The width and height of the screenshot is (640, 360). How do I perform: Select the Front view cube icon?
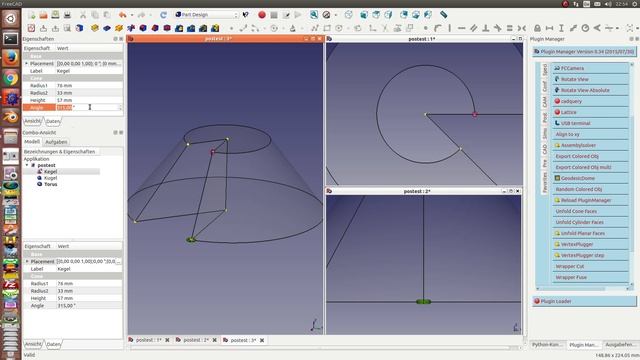click(364, 15)
